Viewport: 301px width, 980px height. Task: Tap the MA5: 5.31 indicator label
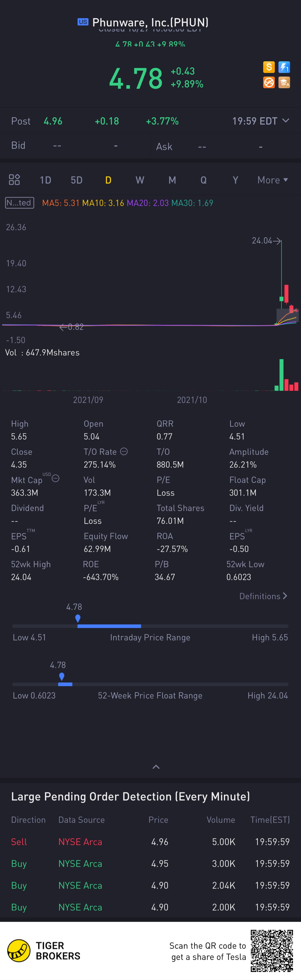pyautogui.click(x=60, y=203)
